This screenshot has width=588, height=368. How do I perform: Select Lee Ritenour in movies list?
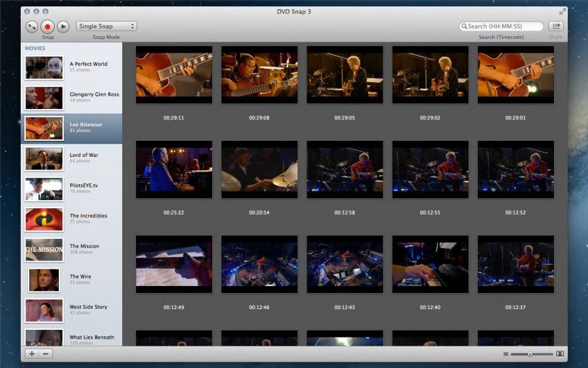[71, 129]
